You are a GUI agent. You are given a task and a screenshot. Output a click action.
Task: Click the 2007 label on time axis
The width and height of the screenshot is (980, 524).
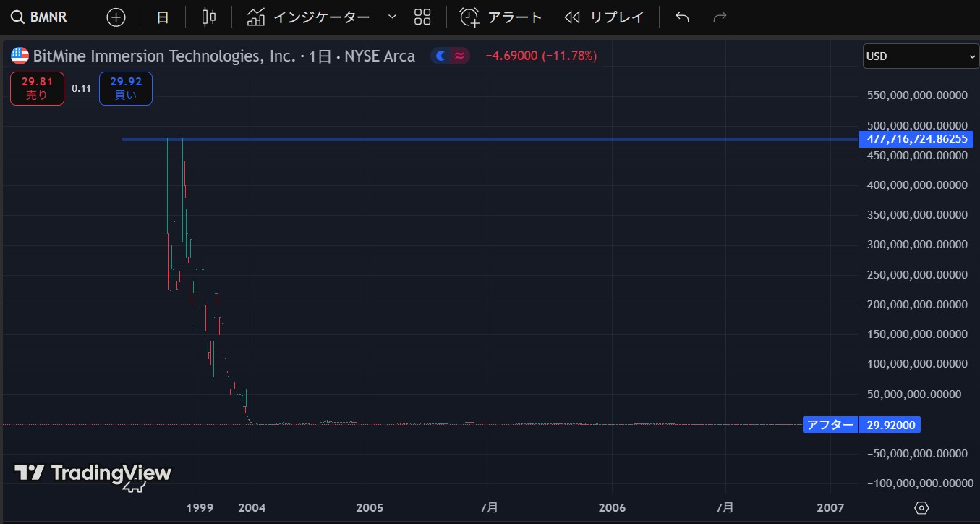(x=830, y=508)
